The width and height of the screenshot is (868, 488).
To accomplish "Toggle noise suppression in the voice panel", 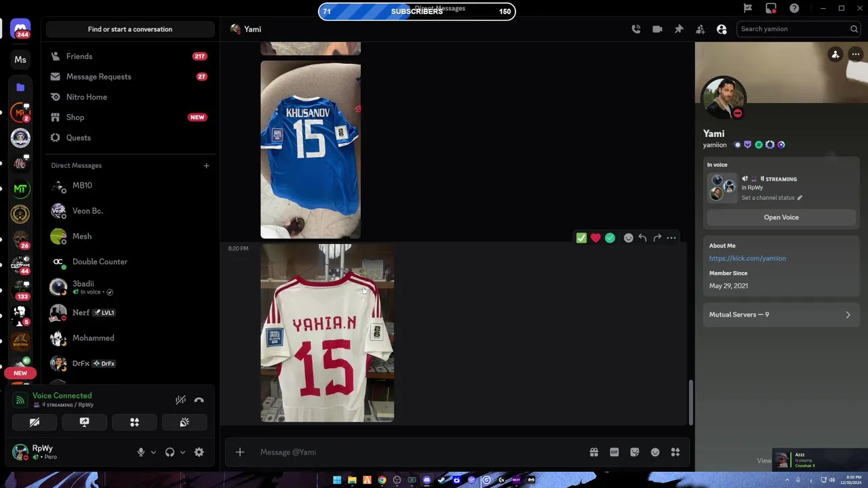I will point(180,400).
